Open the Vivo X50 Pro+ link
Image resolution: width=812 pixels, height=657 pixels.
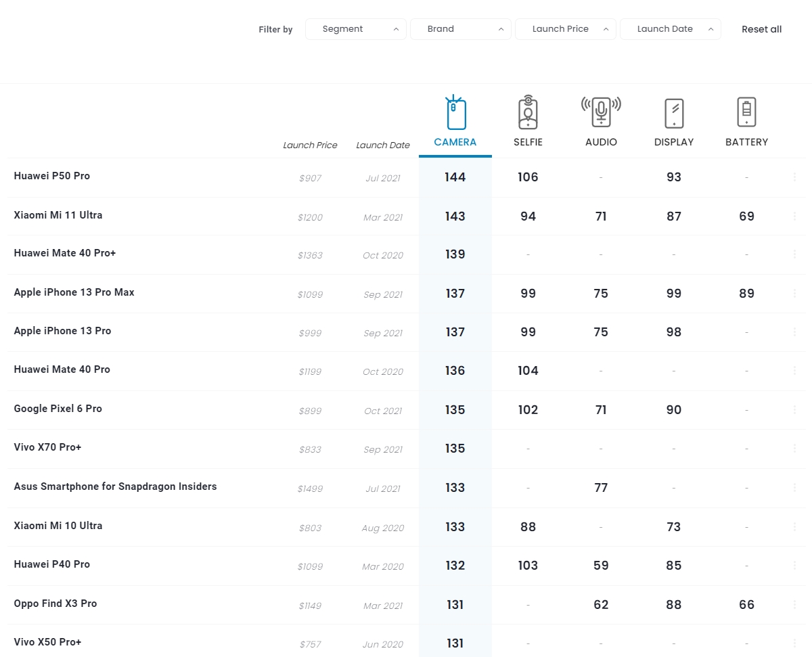pyautogui.click(x=47, y=642)
